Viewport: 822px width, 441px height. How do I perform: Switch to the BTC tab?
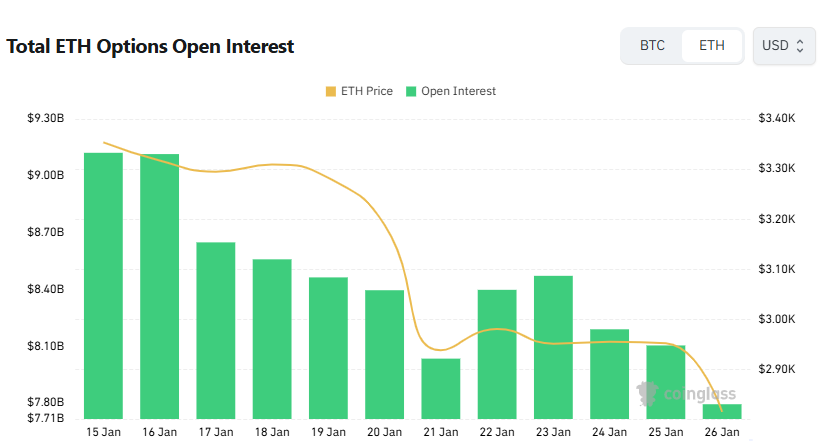tap(652, 46)
